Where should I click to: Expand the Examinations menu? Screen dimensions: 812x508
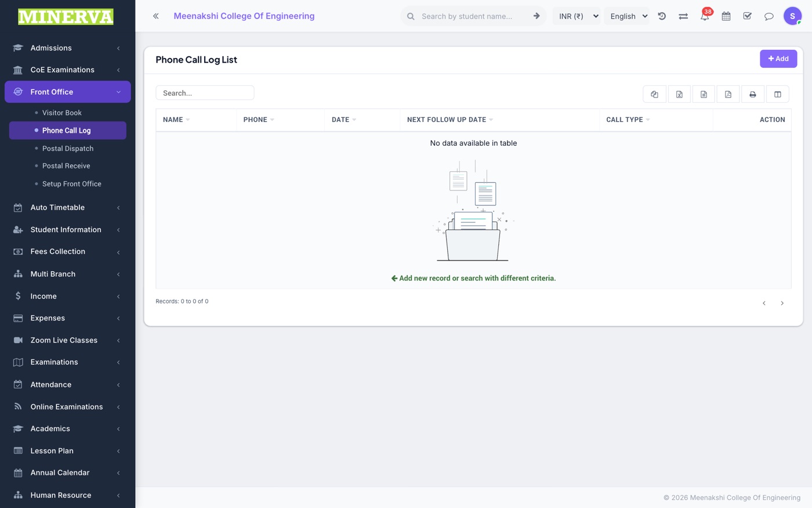click(x=68, y=362)
